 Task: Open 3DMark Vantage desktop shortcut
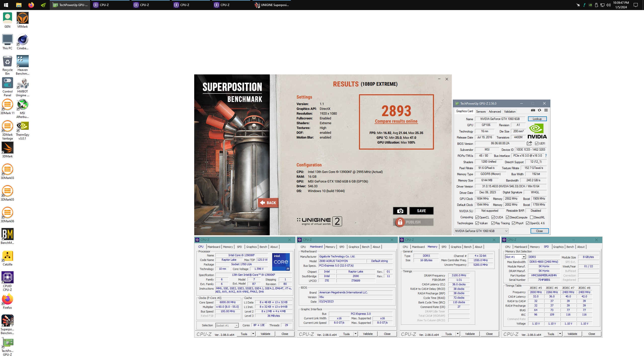click(8, 130)
